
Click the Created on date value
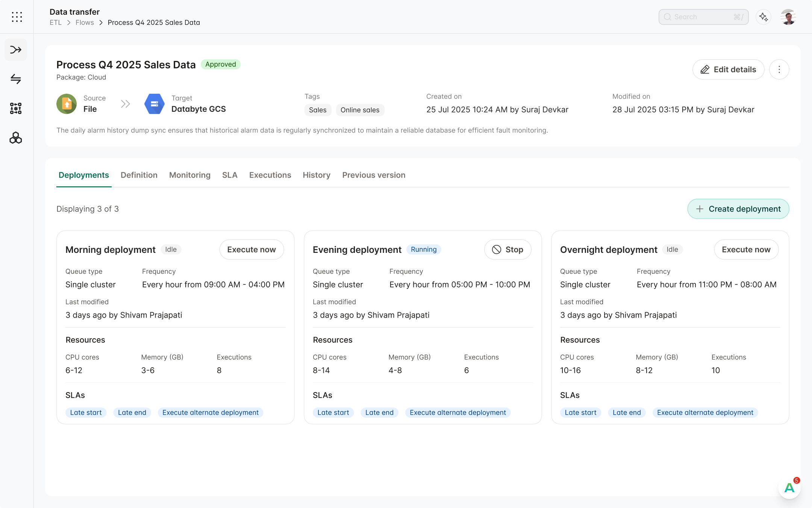(x=497, y=110)
